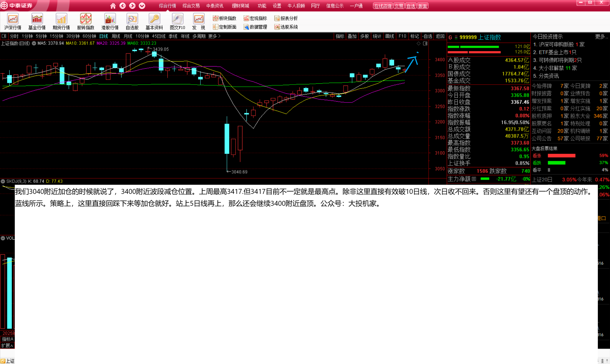
Task: Open 理财商城 menu
Action: click(240, 6)
